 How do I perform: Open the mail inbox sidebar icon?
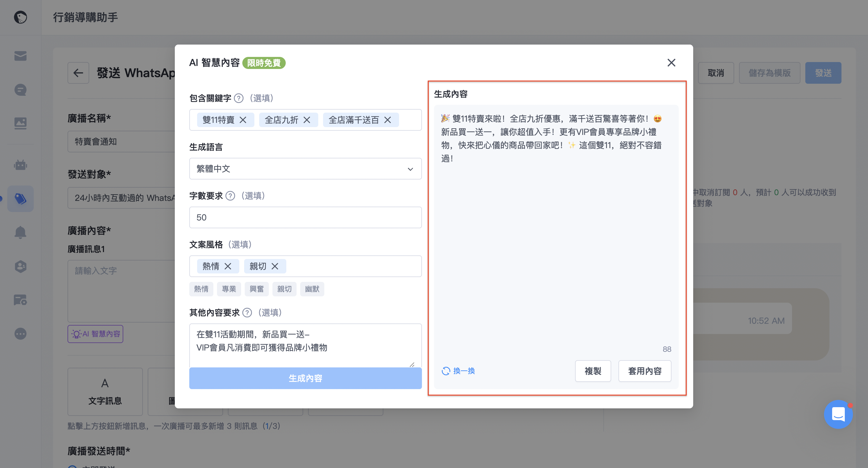[20, 56]
